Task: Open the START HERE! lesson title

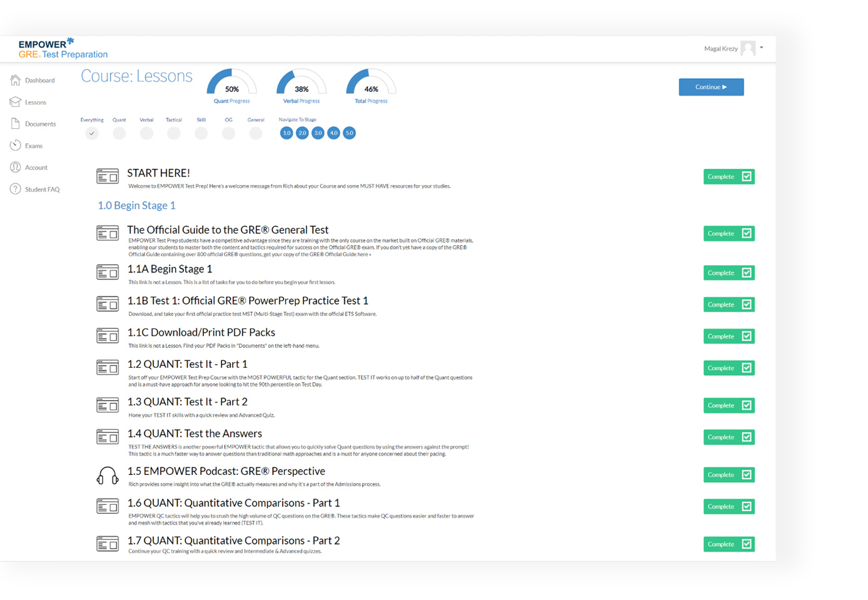Action: [159, 173]
